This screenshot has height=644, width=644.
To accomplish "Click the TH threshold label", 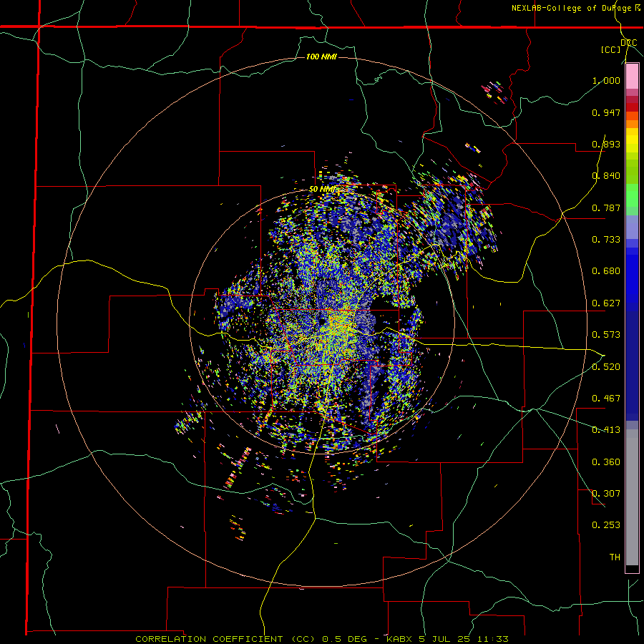I will click(615, 557).
